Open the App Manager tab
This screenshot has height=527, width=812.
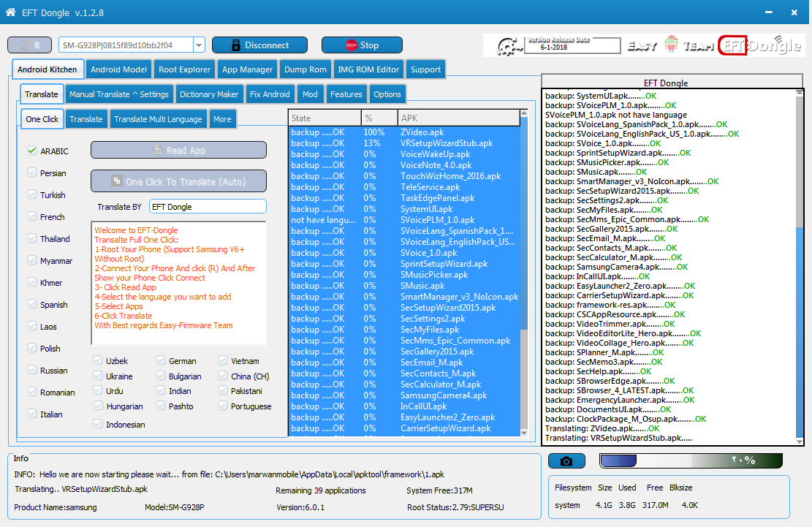pos(247,69)
